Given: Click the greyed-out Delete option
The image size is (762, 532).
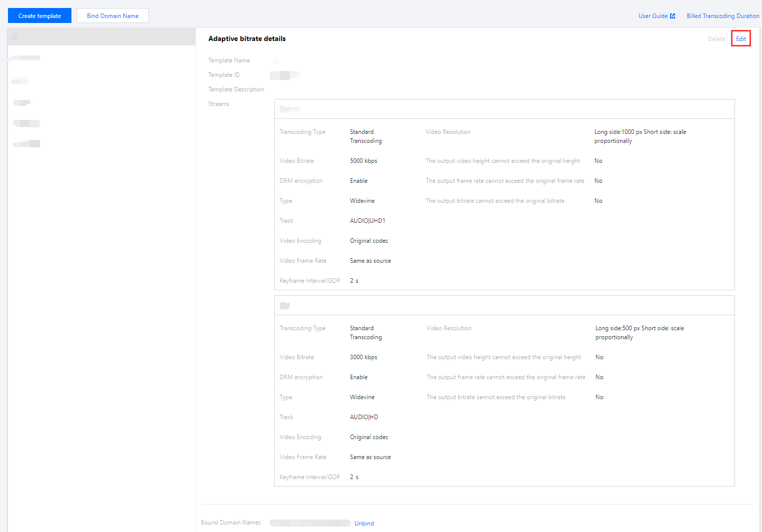Looking at the screenshot, I should (x=716, y=39).
